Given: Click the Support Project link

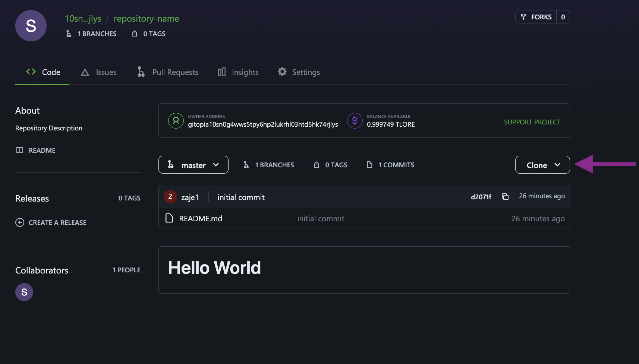Looking at the screenshot, I should [x=532, y=122].
